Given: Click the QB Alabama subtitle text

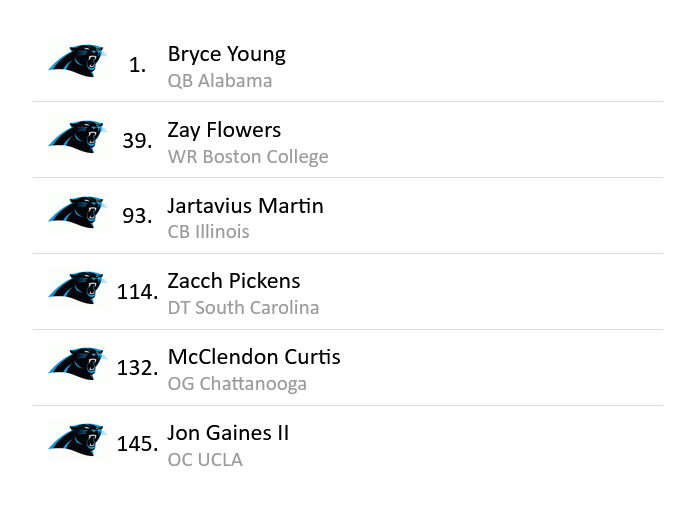Looking at the screenshot, I should click(220, 81).
